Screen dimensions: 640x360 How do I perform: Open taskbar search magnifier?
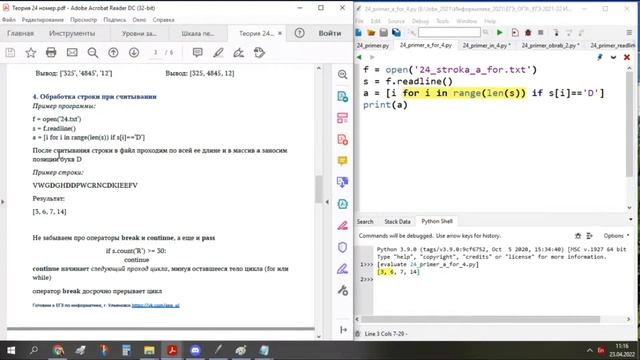tap(34, 350)
